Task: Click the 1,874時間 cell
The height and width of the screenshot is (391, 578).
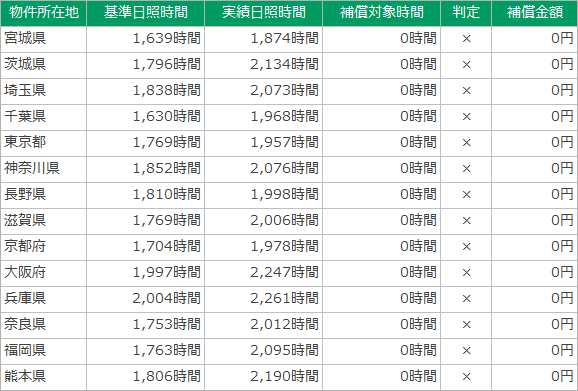Action: pos(264,39)
